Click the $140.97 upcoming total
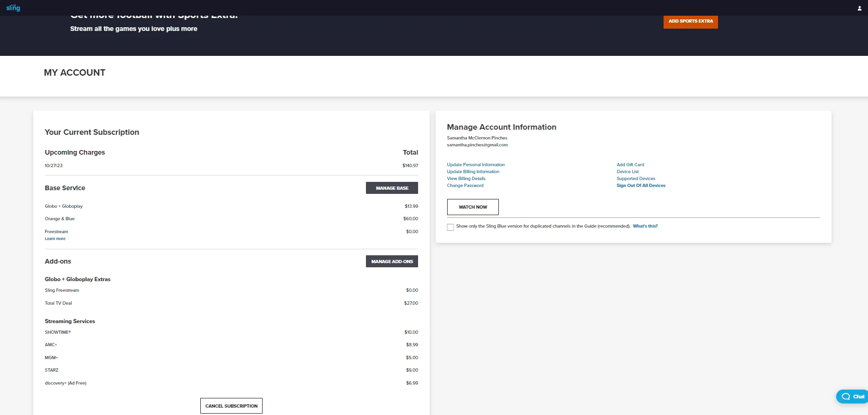 410,166
